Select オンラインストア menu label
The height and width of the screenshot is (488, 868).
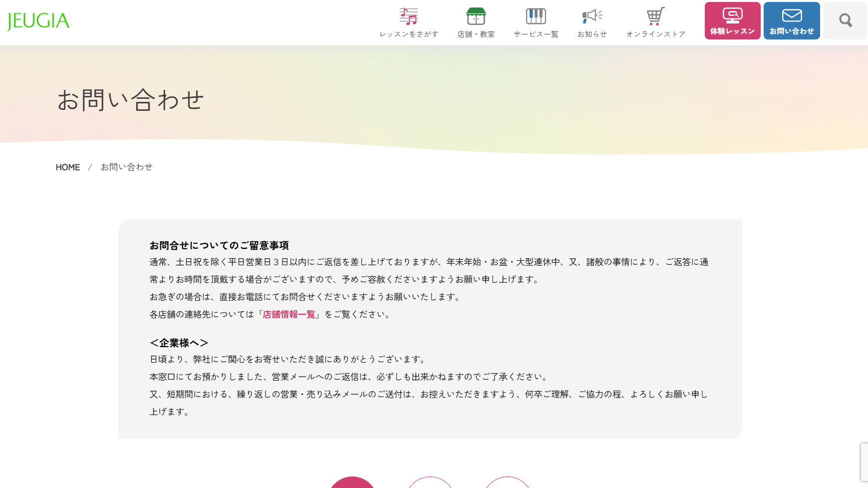(x=656, y=34)
